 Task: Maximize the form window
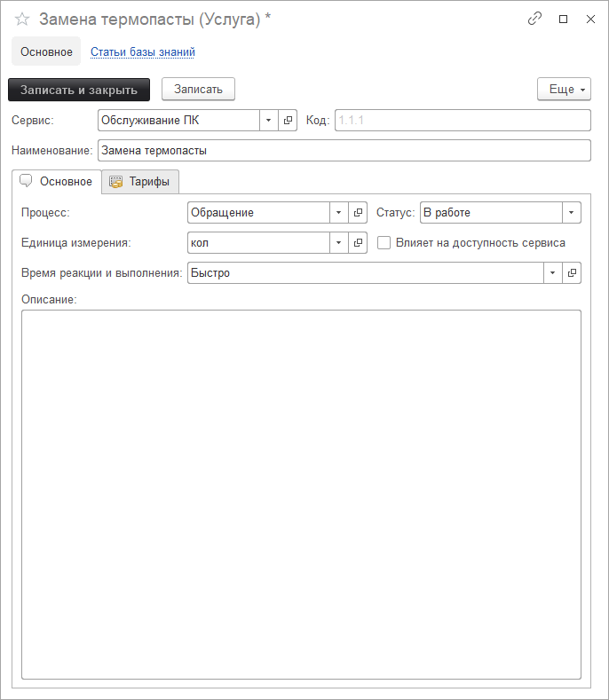click(563, 19)
